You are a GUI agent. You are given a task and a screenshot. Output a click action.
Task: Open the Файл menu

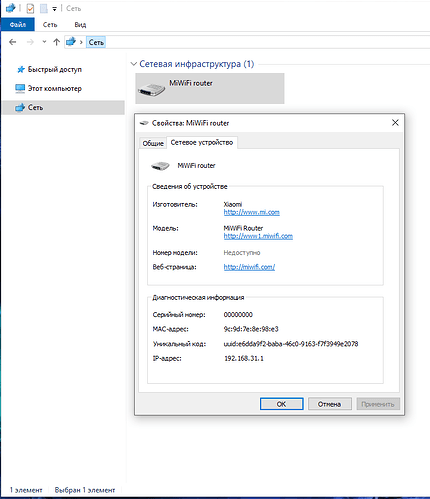tap(18, 25)
